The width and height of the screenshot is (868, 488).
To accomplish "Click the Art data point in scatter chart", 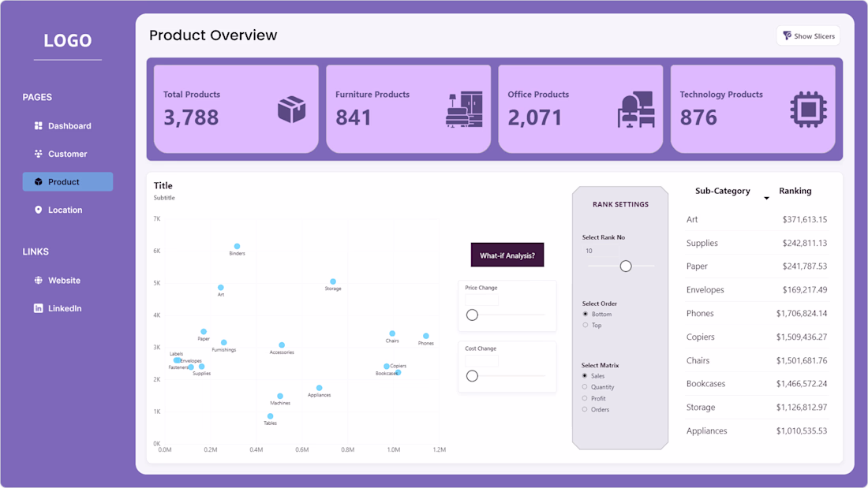I will point(221,288).
